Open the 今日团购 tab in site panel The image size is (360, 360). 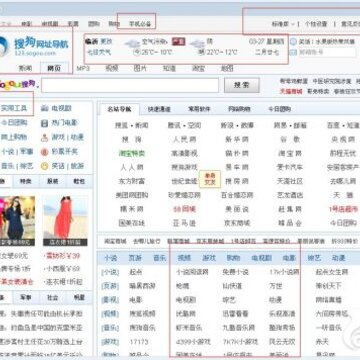coord(280,109)
